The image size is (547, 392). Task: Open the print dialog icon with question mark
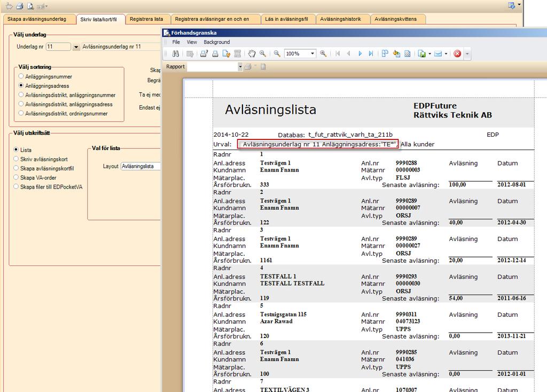(204, 54)
